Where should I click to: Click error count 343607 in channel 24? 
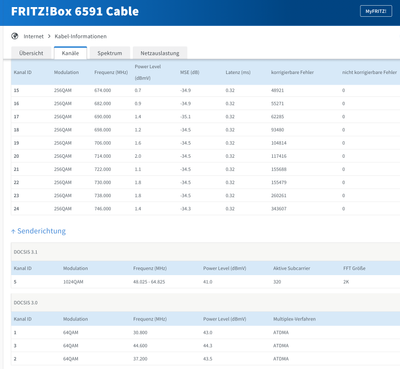coord(279,209)
